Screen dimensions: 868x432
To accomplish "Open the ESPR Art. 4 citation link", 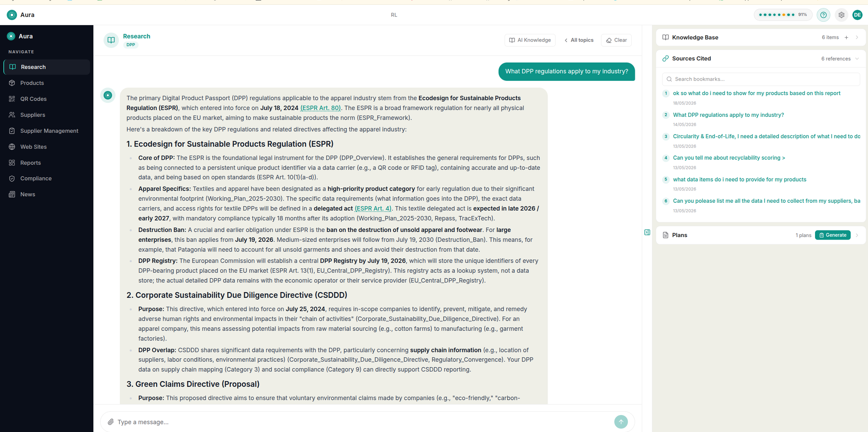I will point(373,208).
